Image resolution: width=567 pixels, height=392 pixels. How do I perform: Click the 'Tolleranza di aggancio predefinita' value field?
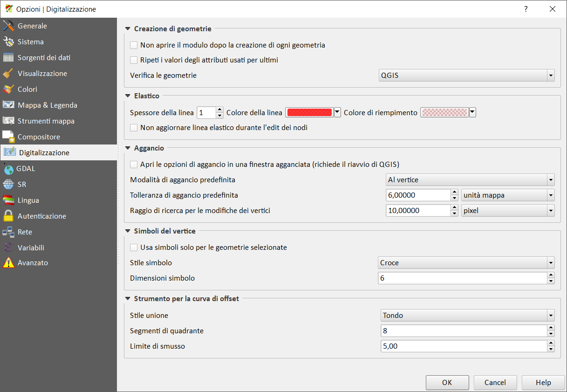(418, 195)
